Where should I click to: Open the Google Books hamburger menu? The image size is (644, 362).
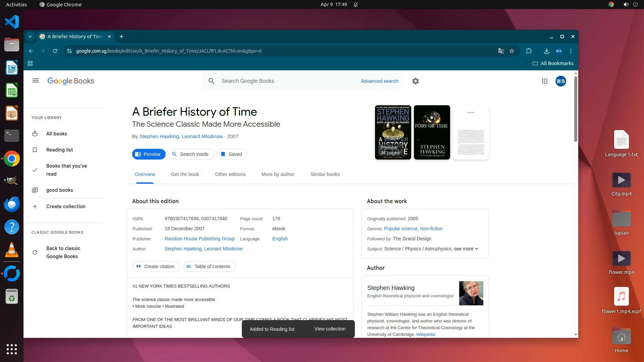pyautogui.click(x=35, y=81)
